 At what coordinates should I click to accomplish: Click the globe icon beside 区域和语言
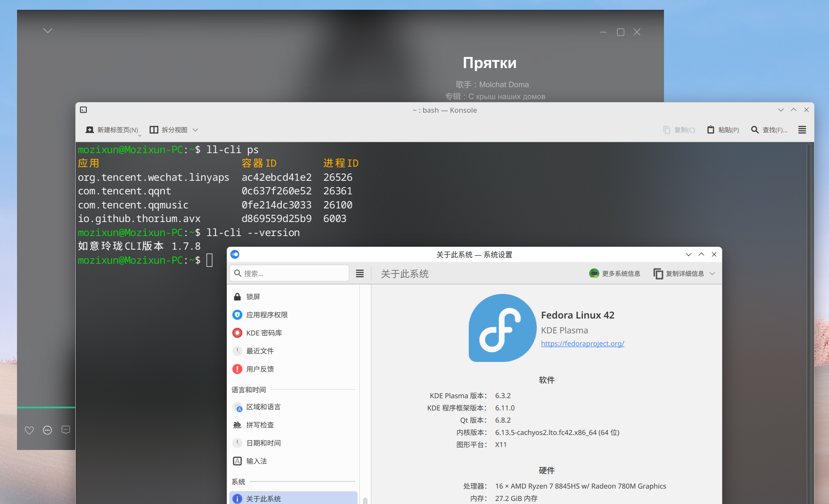tap(237, 407)
